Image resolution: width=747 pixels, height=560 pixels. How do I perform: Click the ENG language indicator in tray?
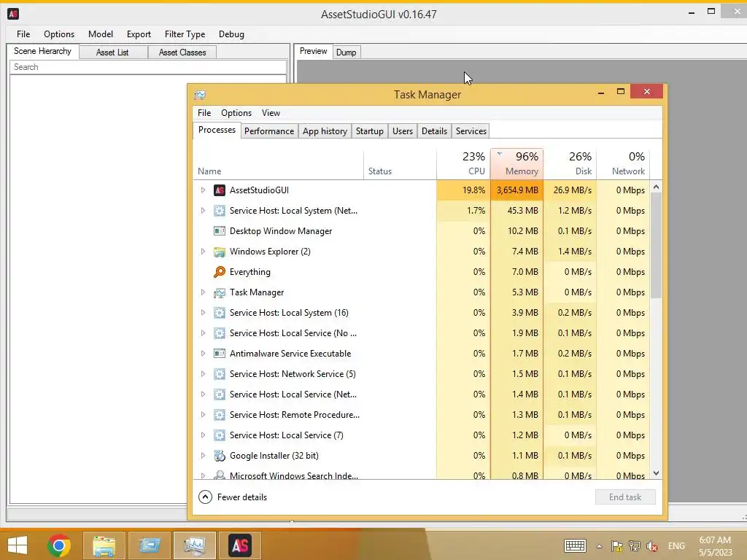[676, 546]
